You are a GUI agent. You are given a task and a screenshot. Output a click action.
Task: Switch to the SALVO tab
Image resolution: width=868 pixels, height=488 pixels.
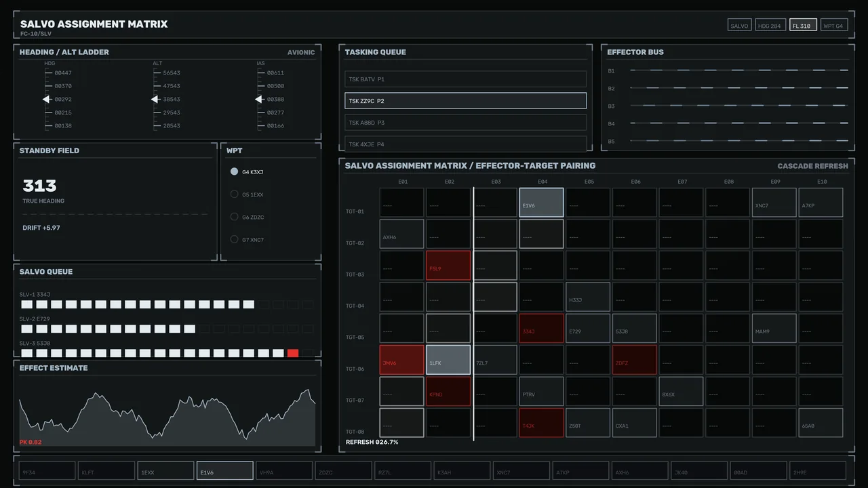pyautogui.click(x=739, y=25)
